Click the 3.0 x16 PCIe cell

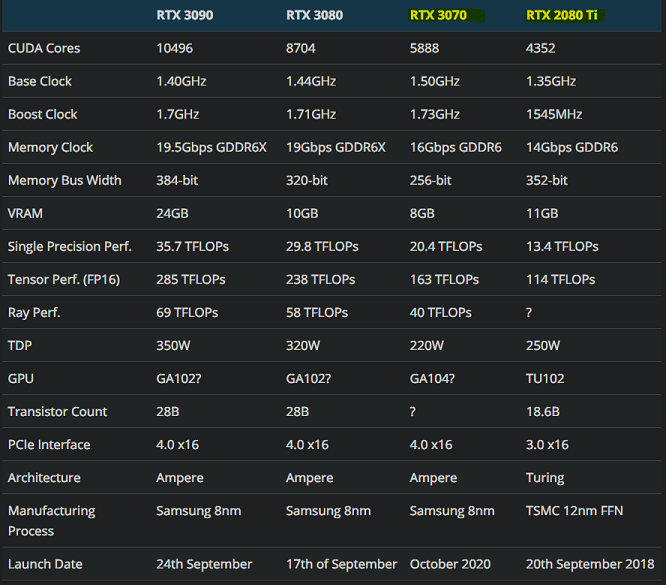tap(547, 445)
